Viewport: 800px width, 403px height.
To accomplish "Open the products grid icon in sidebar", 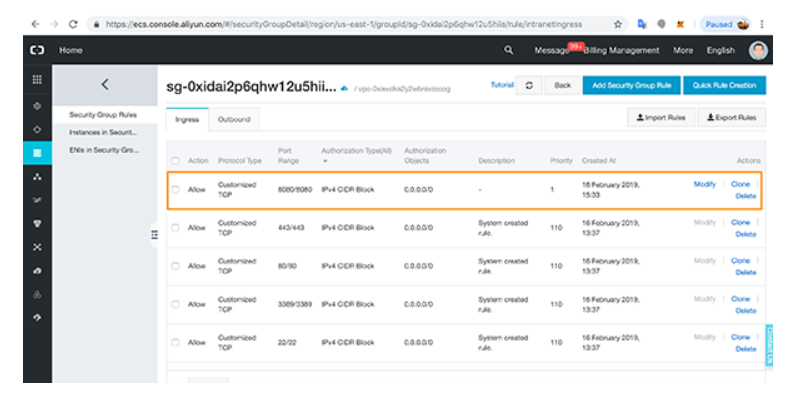I will click(x=37, y=79).
